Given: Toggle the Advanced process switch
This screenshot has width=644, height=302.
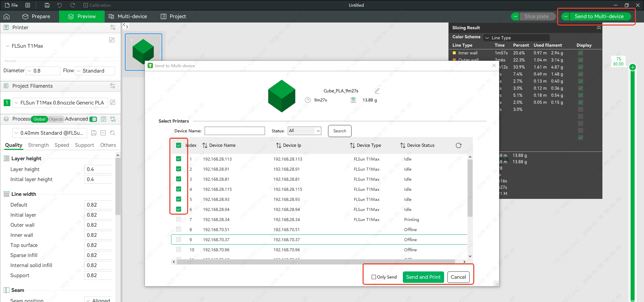Looking at the screenshot, I should [x=93, y=119].
